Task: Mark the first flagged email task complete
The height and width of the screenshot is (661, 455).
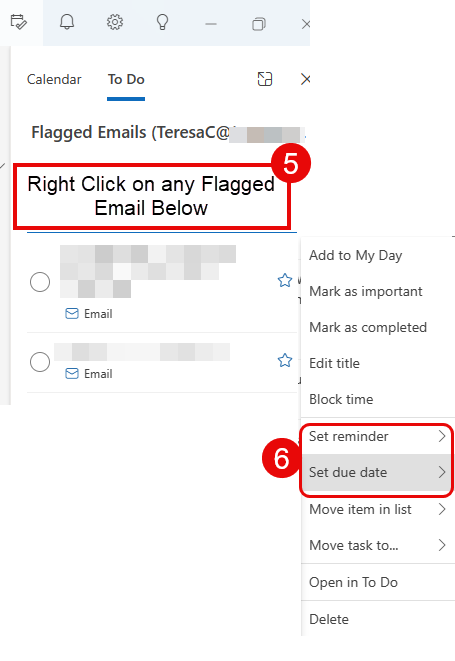Action: pos(40,282)
